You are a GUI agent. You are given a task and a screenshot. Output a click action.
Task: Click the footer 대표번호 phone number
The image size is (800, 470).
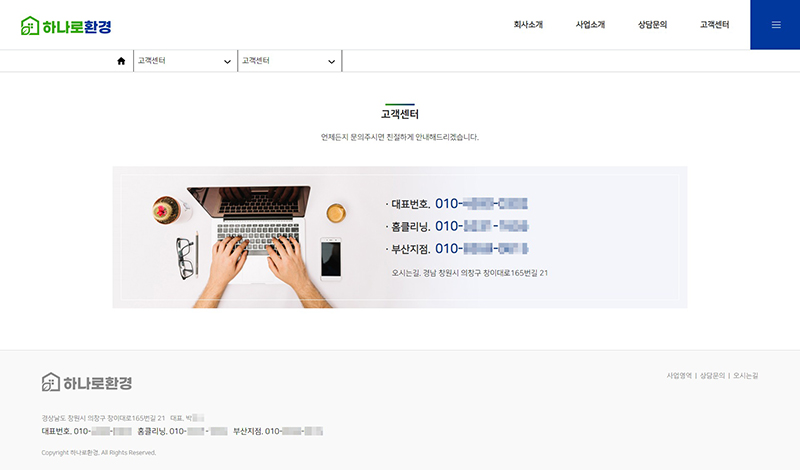[103, 431]
